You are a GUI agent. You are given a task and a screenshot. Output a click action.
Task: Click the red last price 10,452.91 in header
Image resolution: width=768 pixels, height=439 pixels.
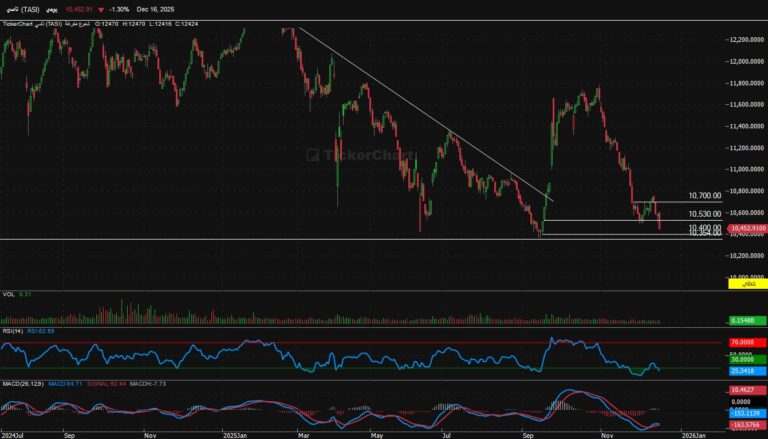point(80,9)
